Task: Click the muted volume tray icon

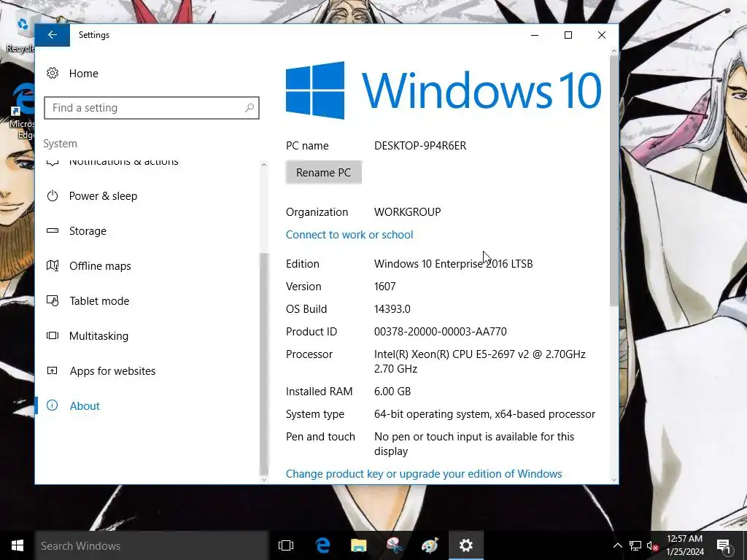Action: tap(652, 545)
